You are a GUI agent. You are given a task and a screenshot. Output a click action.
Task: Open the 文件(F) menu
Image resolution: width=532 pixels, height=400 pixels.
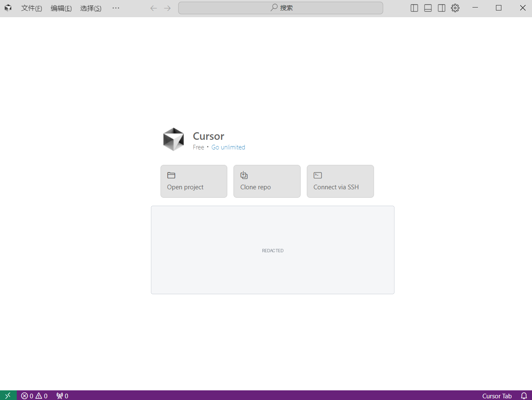click(x=31, y=8)
